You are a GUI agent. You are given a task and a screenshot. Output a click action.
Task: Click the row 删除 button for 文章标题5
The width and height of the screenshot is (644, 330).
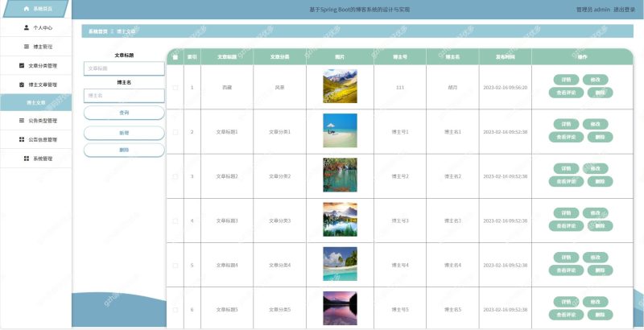600,315
